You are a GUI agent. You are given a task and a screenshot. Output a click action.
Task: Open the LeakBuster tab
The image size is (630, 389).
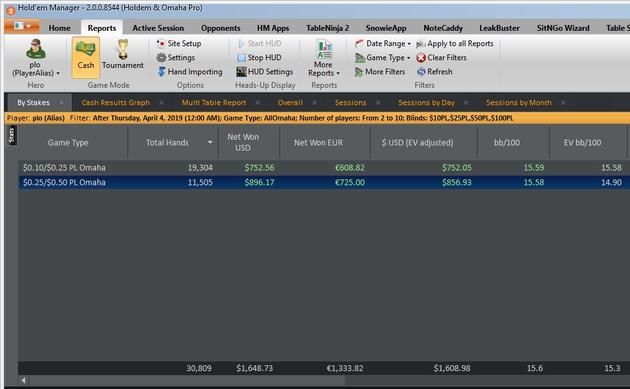[499, 28]
